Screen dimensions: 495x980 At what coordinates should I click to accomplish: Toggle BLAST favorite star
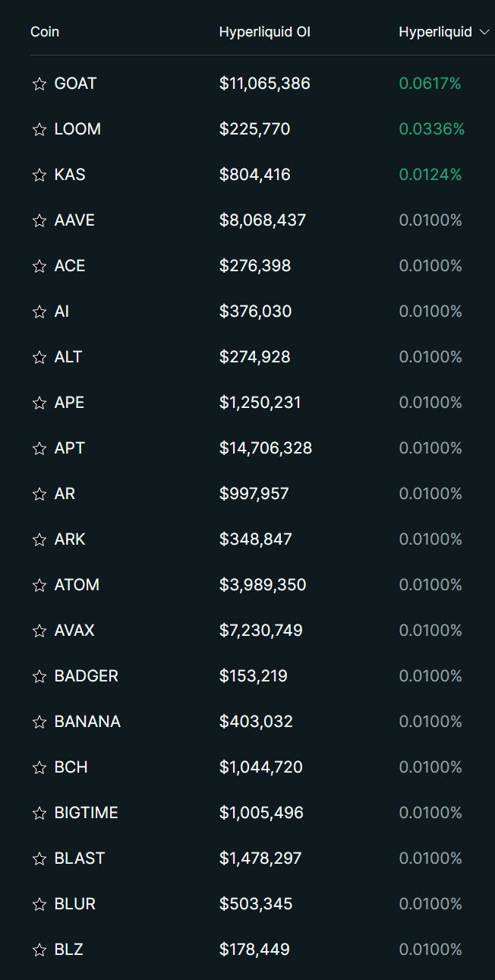point(39,858)
